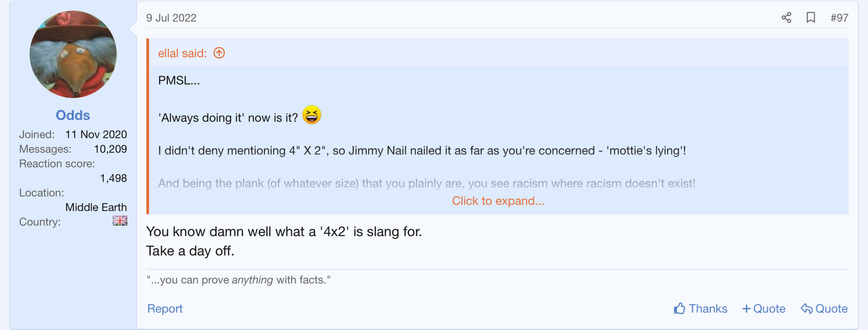Screen dimensions: 868x330
Task: Bookmark this post
Action: [x=810, y=18]
